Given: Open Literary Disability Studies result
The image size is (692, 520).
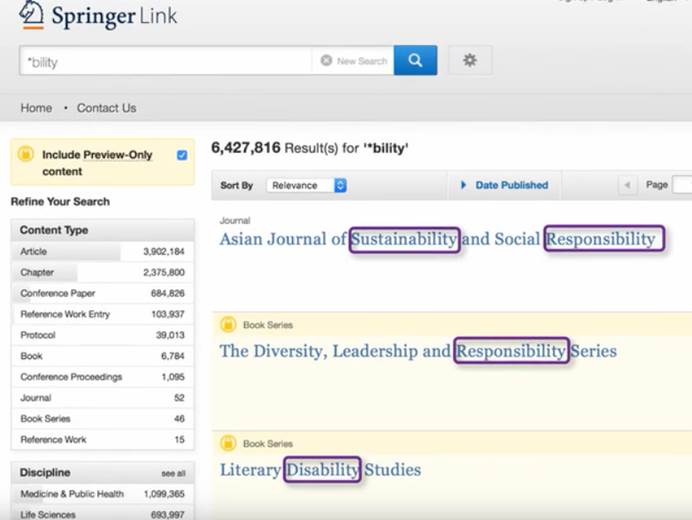Looking at the screenshot, I should pos(320,470).
